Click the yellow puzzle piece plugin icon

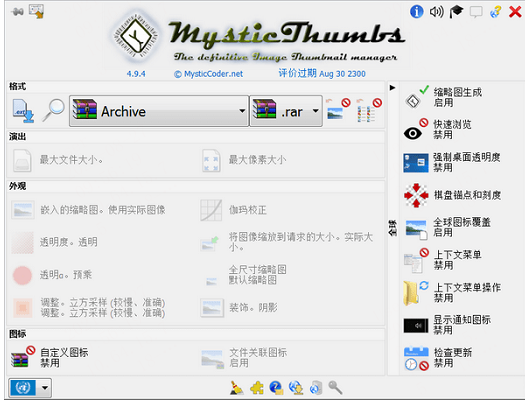[x=256, y=388]
